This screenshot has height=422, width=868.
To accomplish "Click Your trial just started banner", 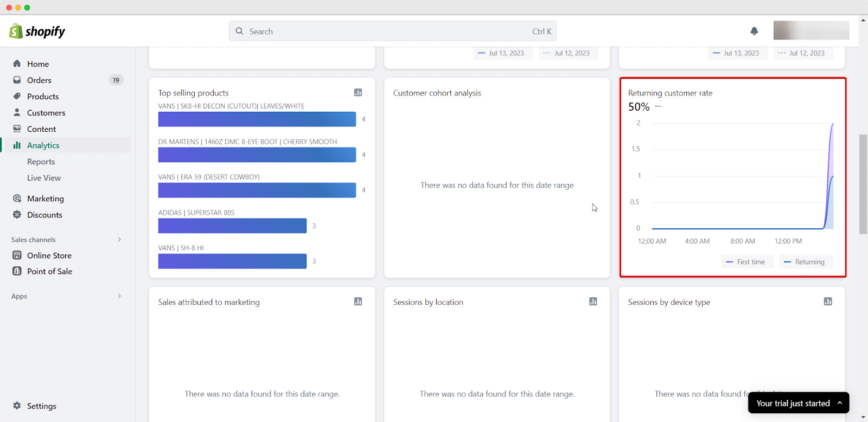I will pos(799,403).
